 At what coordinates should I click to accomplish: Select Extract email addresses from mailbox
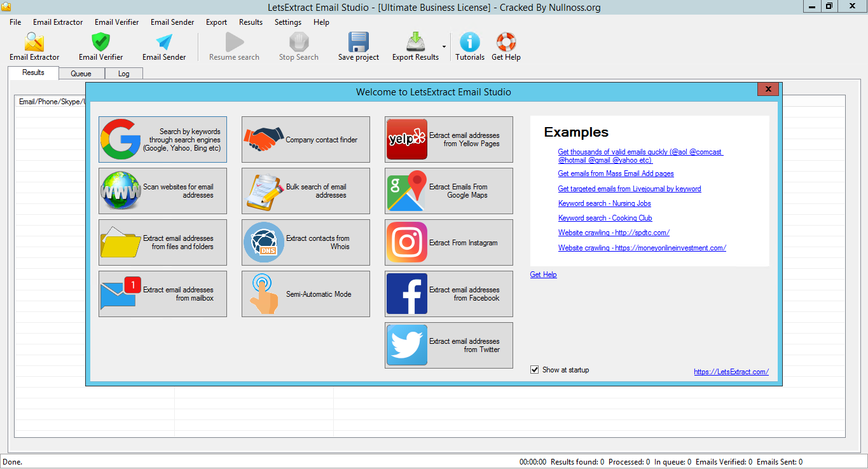(x=163, y=294)
